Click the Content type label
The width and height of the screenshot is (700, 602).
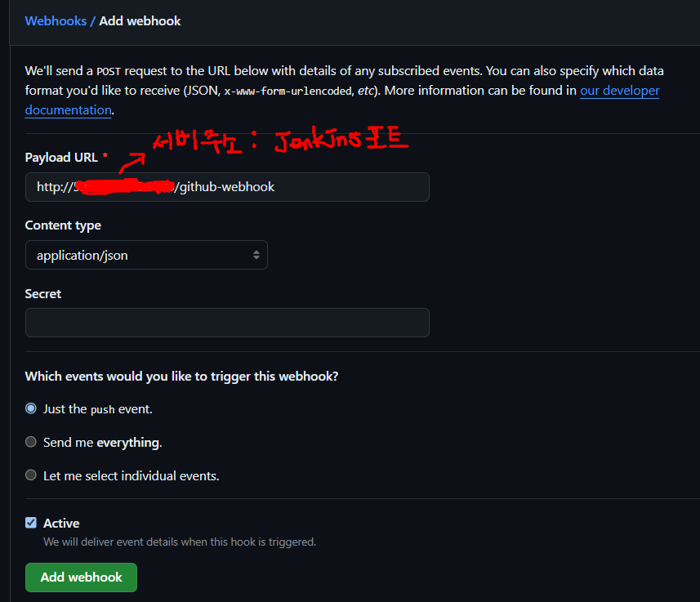tap(63, 225)
